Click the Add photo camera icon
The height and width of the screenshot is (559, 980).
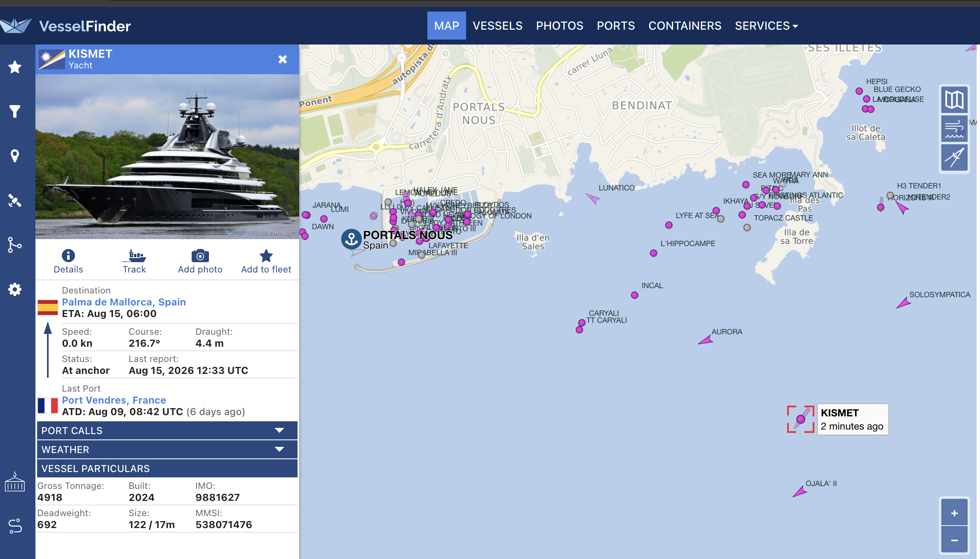pyautogui.click(x=200, y=256)
